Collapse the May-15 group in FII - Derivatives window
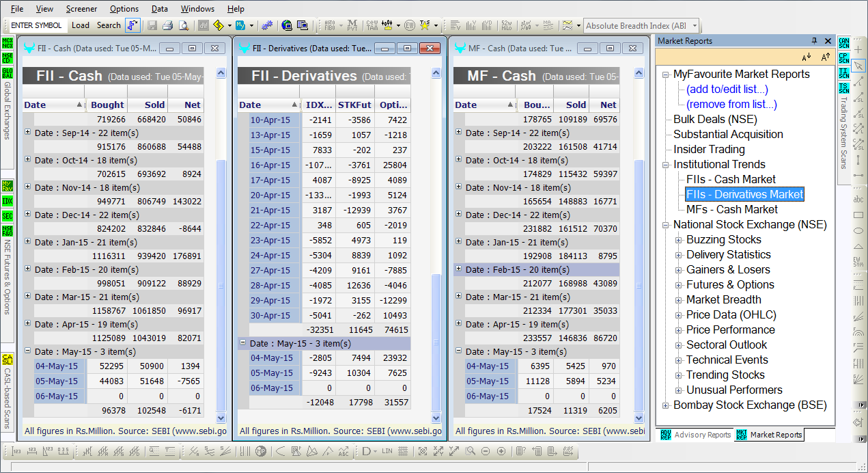868x473 pixels. tap(242, 343)
